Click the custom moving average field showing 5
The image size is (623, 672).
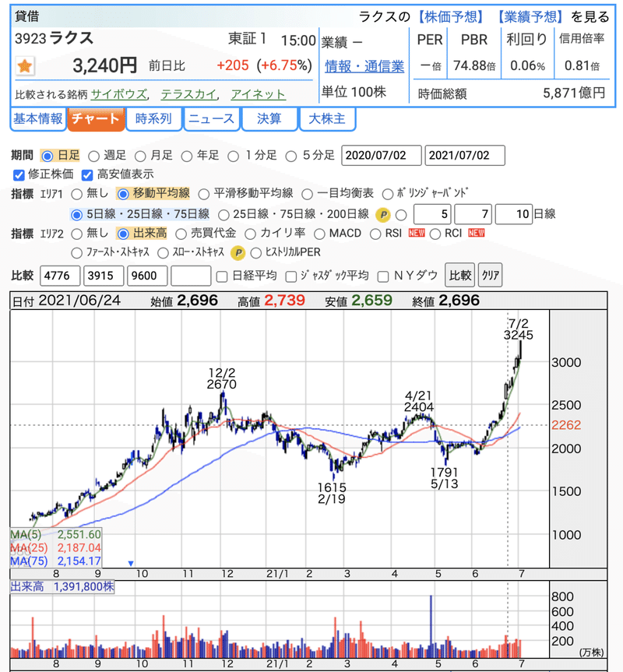click(x=432, y=214)
